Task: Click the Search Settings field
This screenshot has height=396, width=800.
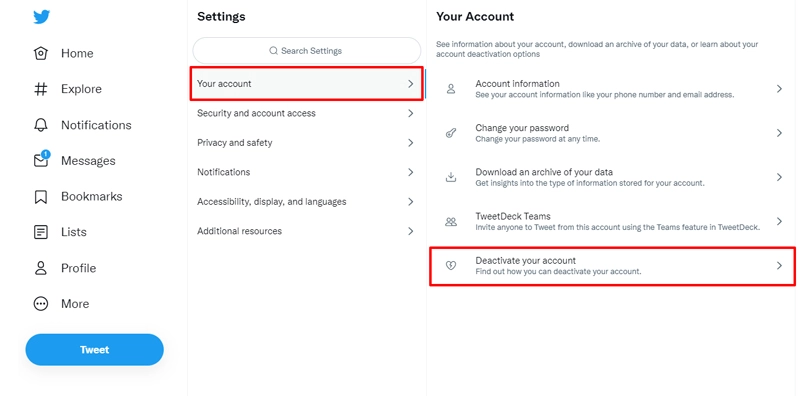Action: tap(307, 51)
